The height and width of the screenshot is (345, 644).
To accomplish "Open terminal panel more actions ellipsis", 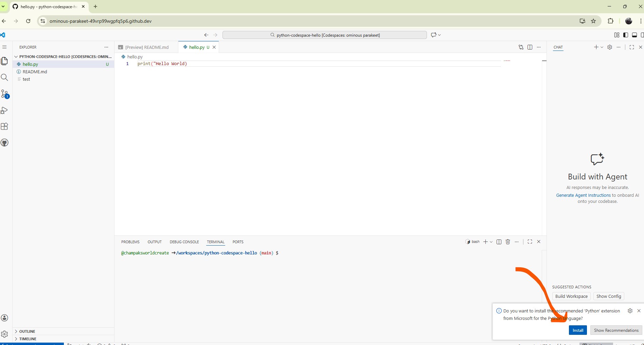I will [517, 242].
